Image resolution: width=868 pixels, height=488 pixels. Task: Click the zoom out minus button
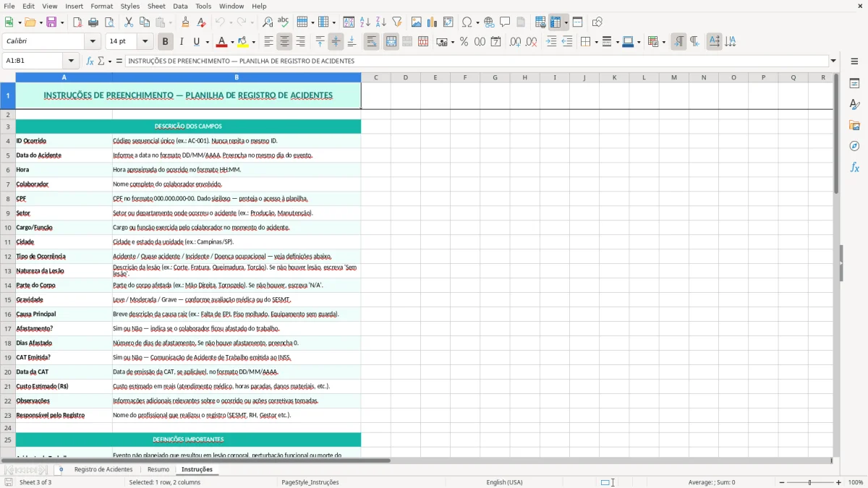[x=781, y=482]
